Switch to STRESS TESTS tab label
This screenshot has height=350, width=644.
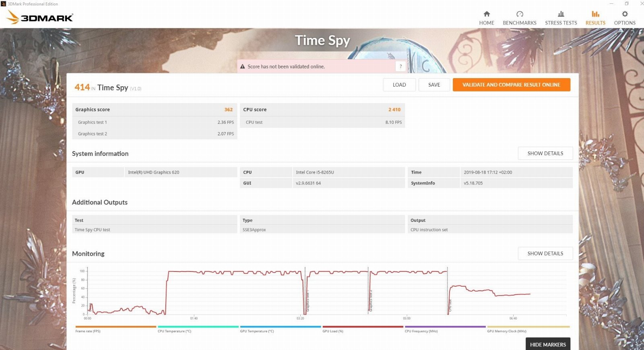click(x=561, y=23)
